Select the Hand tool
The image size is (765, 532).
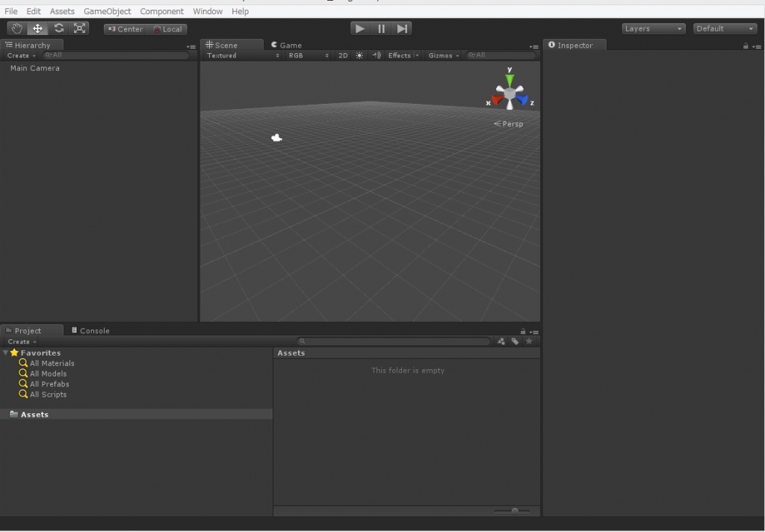[x=16, y=29]
